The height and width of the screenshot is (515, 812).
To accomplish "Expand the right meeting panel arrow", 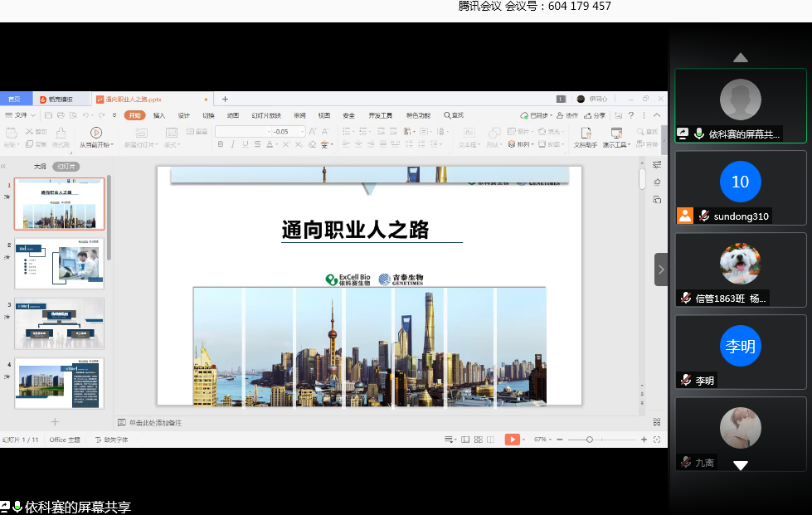I will 661,270.
